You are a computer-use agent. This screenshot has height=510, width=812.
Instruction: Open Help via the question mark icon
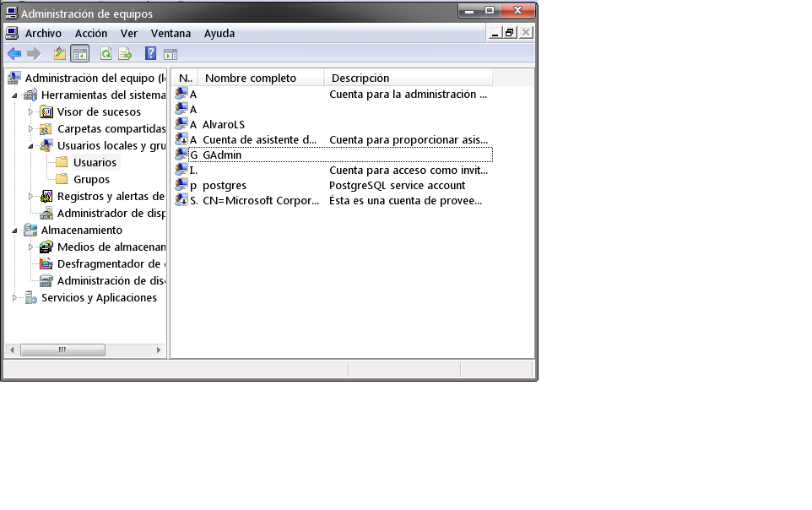click(150, 54)
